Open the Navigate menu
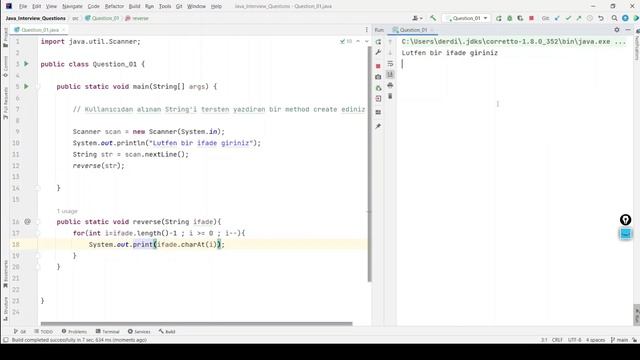Image resolution: width=640 pixels, height=360 pixels. point(72,6)
